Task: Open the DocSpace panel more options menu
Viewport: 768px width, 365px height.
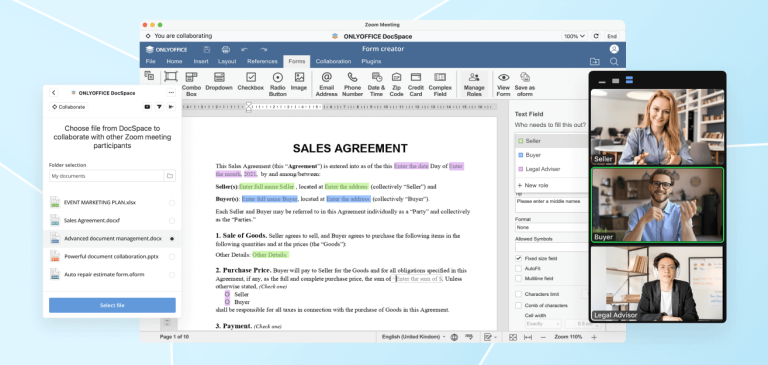Action: point(171,93)
